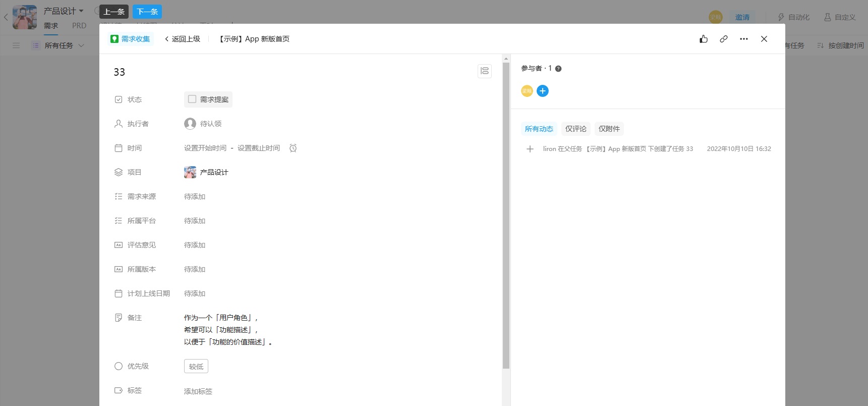Click the 备注 note icon
This screenshot has height=406, width=868.
click(x=119, y=318)
